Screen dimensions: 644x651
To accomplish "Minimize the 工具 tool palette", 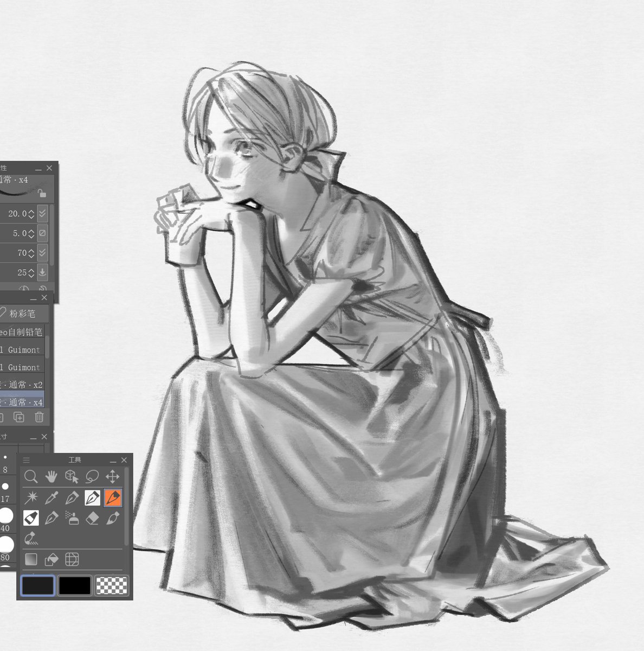I will click(113, 461).
